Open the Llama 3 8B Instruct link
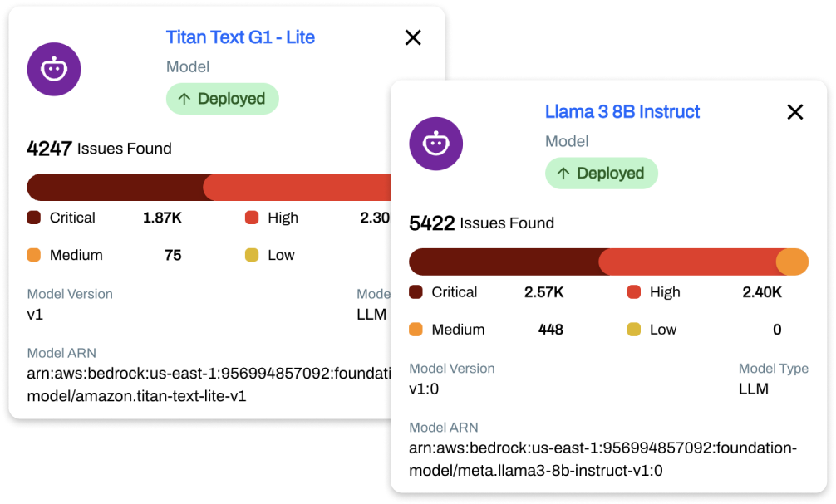836x504 pixels. point(622,111)
